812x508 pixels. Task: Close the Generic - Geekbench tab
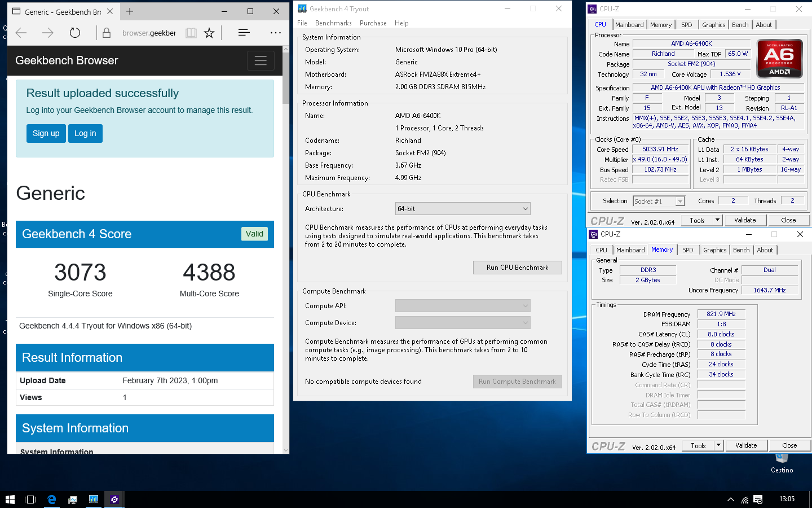tap(110, 11)
